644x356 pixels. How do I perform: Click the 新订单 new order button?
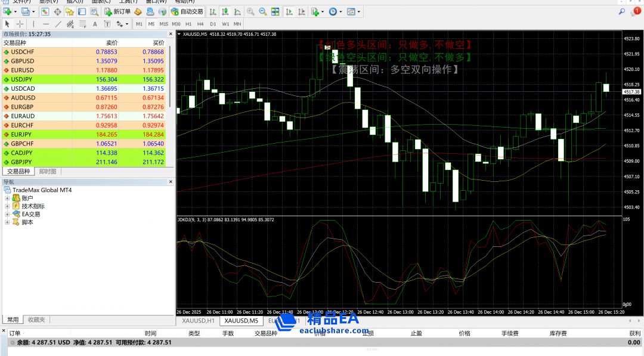coord(117,11)
